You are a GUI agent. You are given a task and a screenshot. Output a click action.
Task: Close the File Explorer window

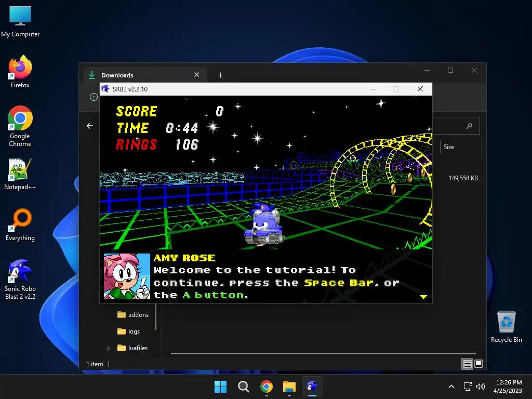[x=474, y=70]
